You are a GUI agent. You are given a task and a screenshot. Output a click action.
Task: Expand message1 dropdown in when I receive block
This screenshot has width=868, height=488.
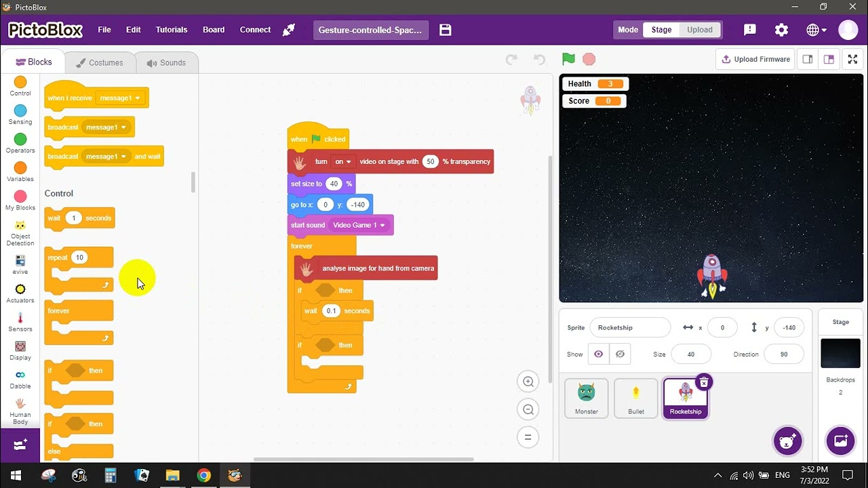pos(121,98)
